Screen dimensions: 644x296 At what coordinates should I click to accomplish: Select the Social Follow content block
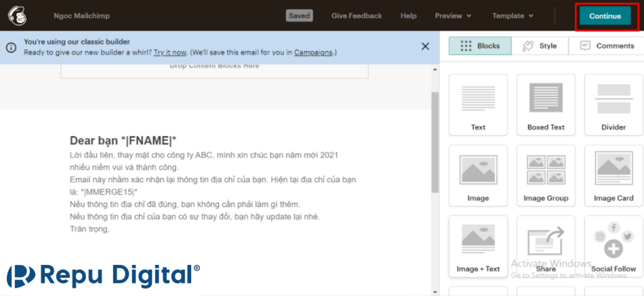(613, 247)
